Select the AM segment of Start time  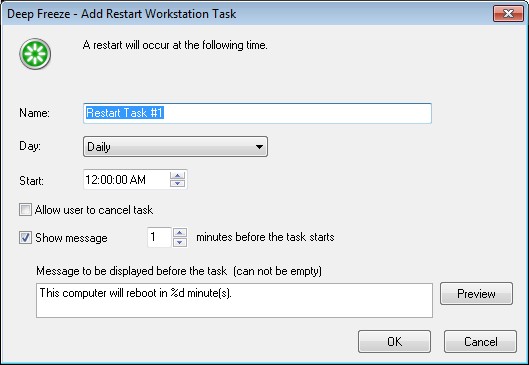click(138, 180)
